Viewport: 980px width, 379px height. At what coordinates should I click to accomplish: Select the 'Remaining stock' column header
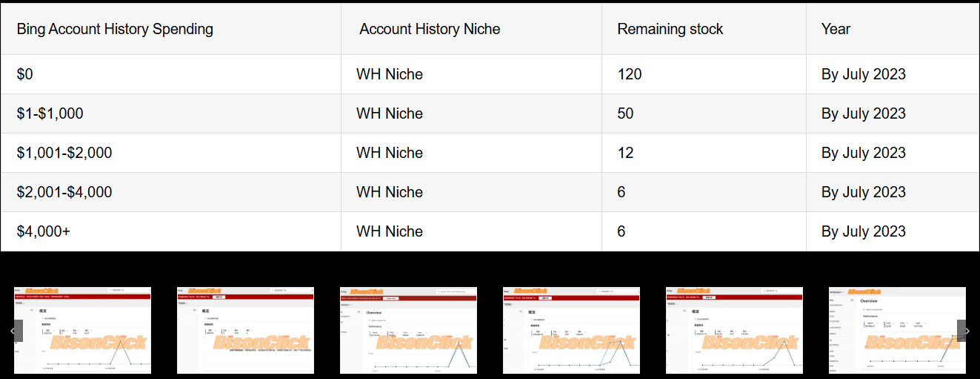[670, 29]
